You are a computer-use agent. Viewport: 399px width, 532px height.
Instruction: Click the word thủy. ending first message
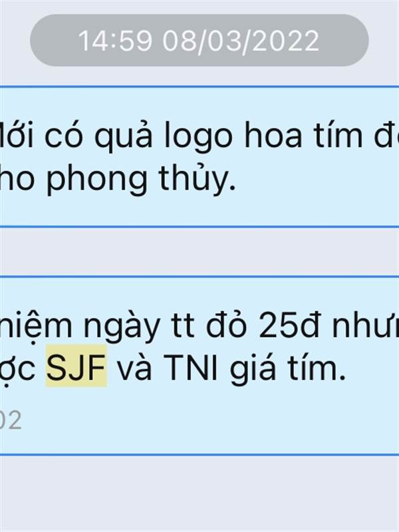197,178
